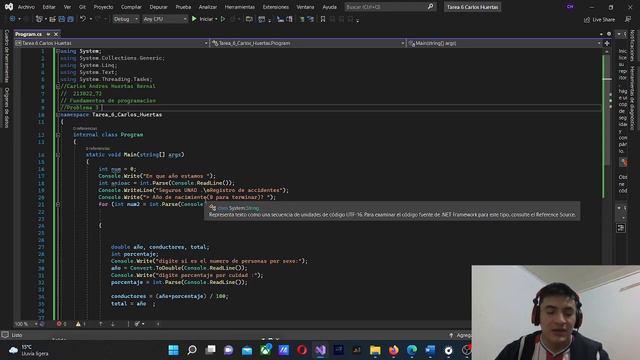
Task: Go to previous issue up arrow
Action: pyautogui.click(x=101, y=324)
